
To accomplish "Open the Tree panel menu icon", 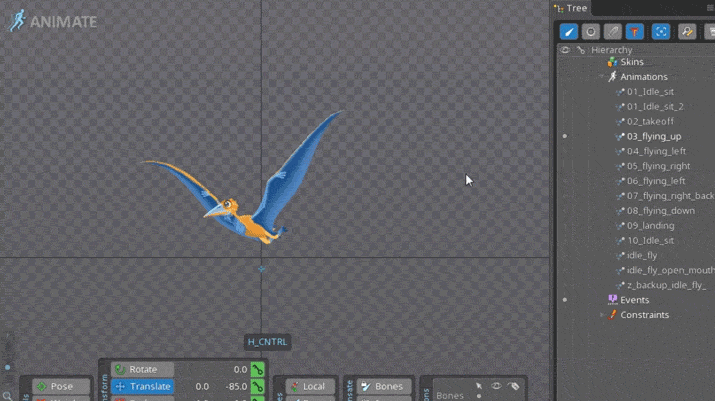I will pos(710,8).
